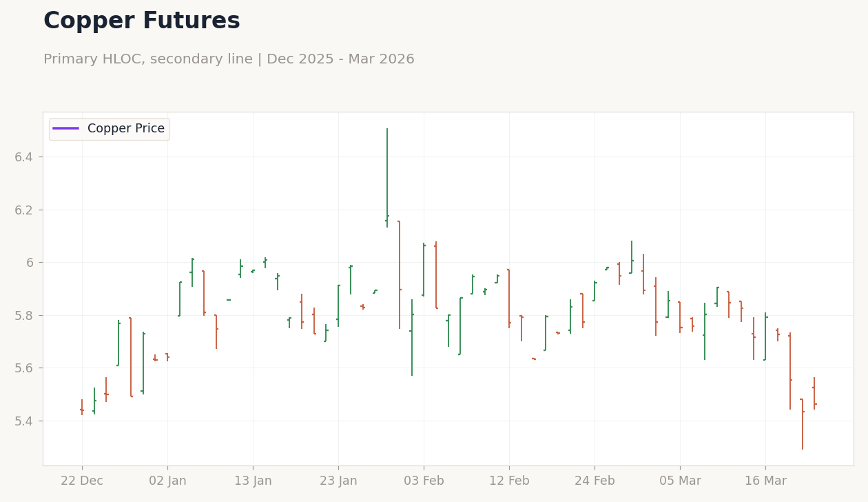Click the green bar at 03 Feb
This screenshot has width=868, height=502.
pyautogui.click(x=424, y=270)
